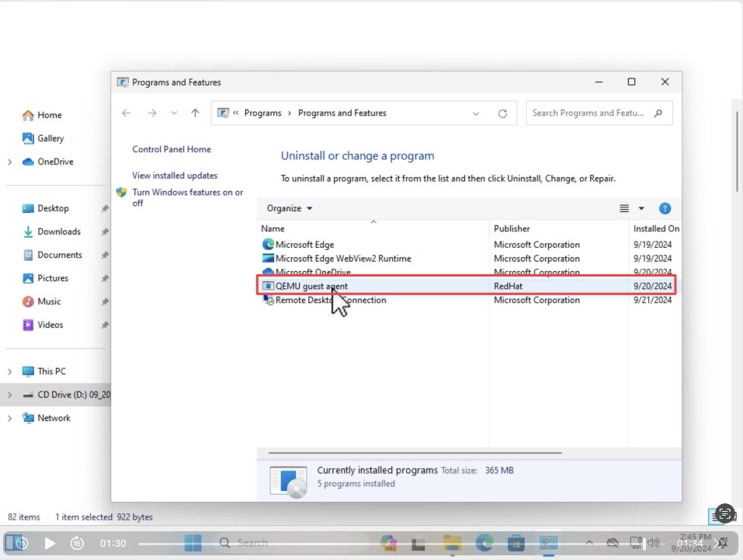743x560 pixels.
Task: Open the Music quick access folder
Action: tap(42, 301)
